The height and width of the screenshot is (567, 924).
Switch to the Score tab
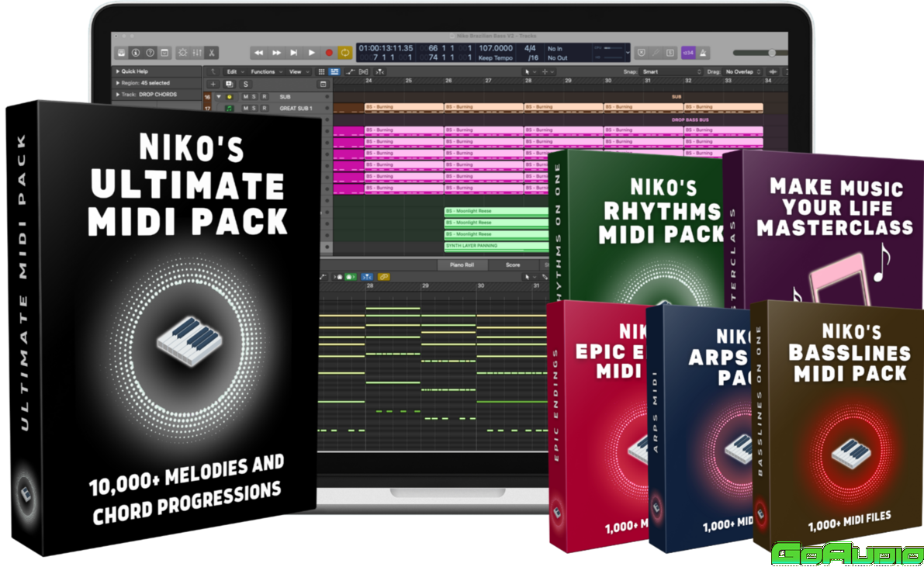[513, 265]
